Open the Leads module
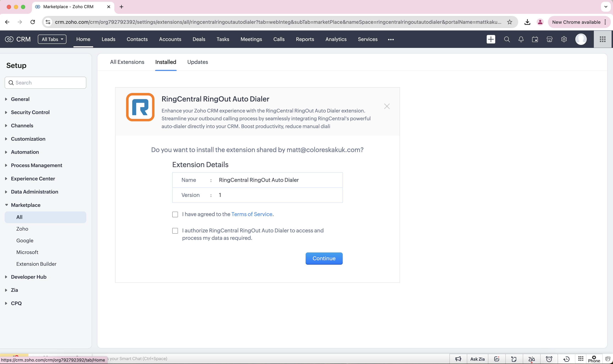613x364 pixels. click(109, 39)
